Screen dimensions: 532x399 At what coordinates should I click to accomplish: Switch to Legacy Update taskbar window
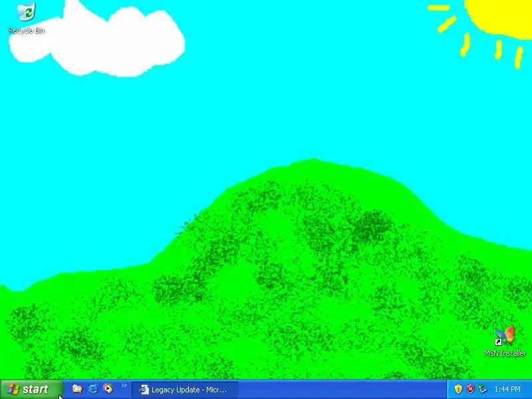pyautogui.click(x=185, y=390)
